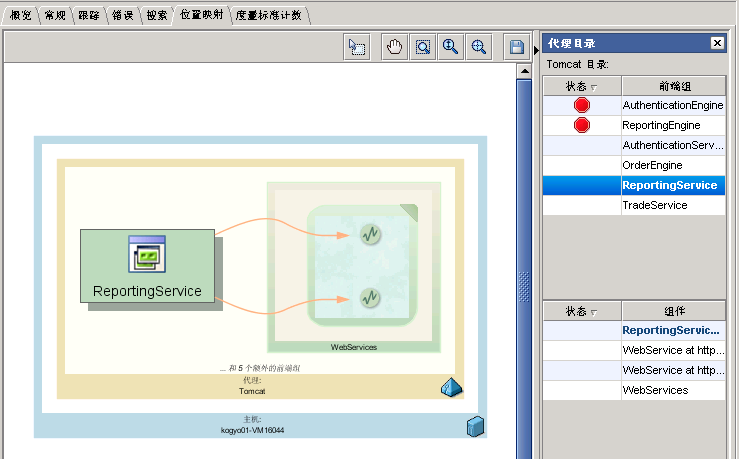Select first WebService at http row
The image size is (739, 459).
pos(634,350)
